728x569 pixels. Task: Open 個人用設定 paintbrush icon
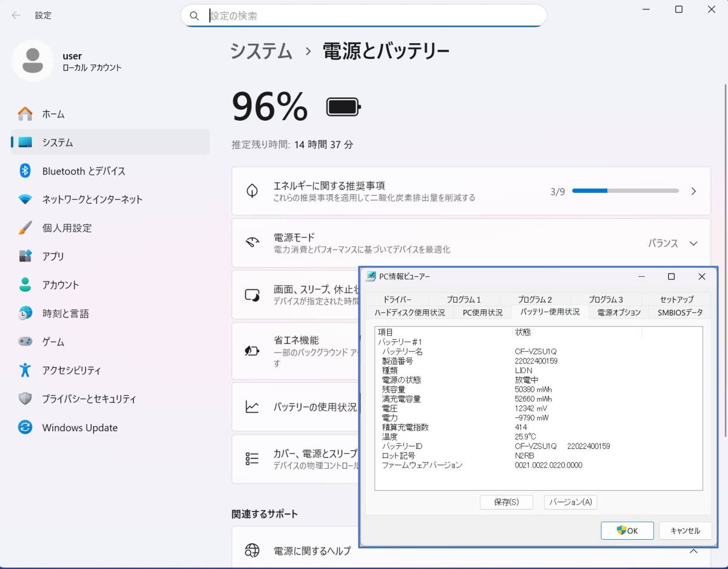pyautogui.click(x=25, y=228)
